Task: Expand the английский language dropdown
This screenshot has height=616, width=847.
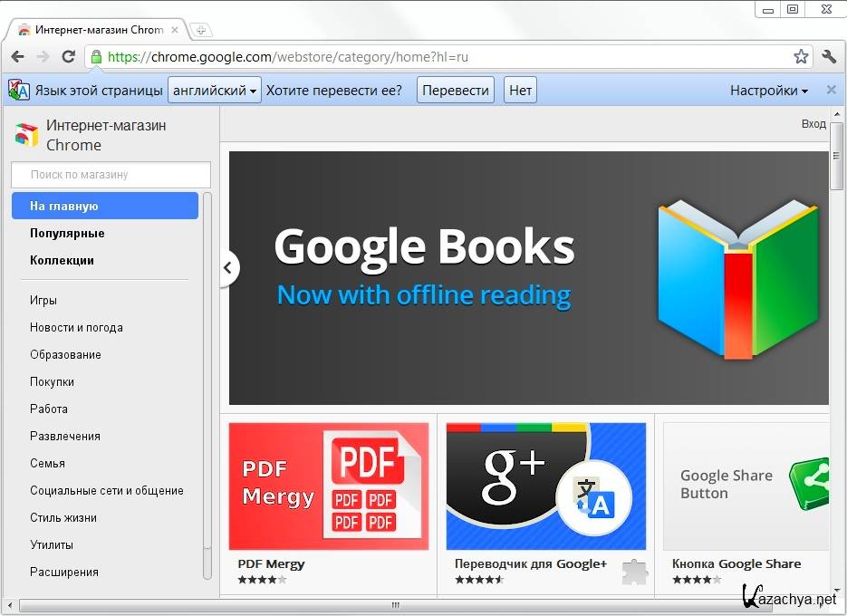Action: [x=215, y=90]
